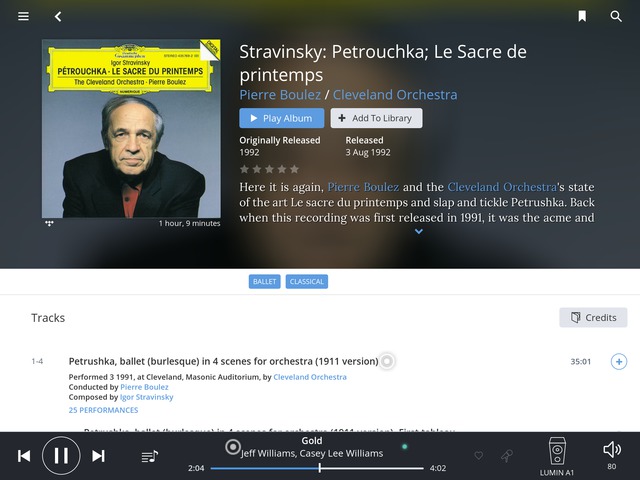The width and height of the screenshot is (640, 480).
Task: Click the Play Album button
Action: point(282,118)
